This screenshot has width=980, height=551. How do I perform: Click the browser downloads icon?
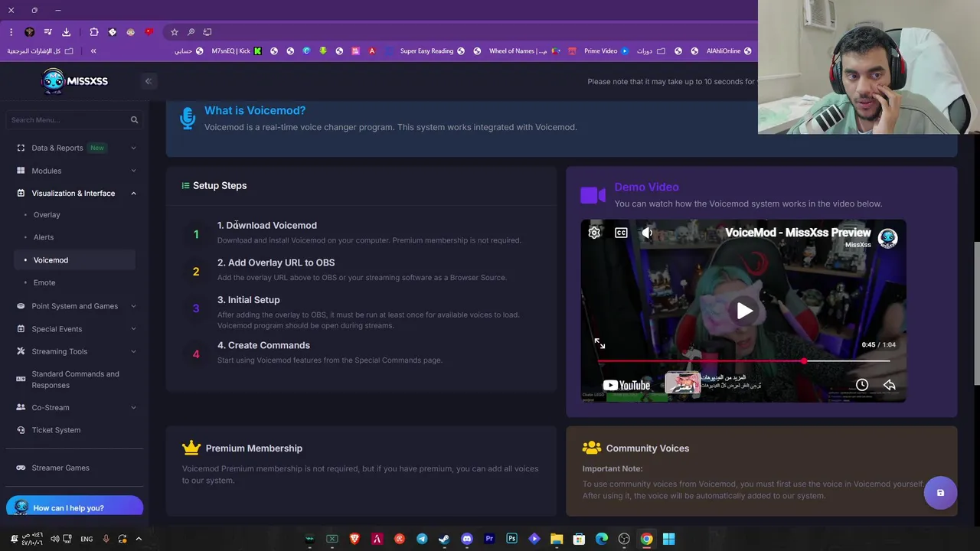(x=66, y=32)
